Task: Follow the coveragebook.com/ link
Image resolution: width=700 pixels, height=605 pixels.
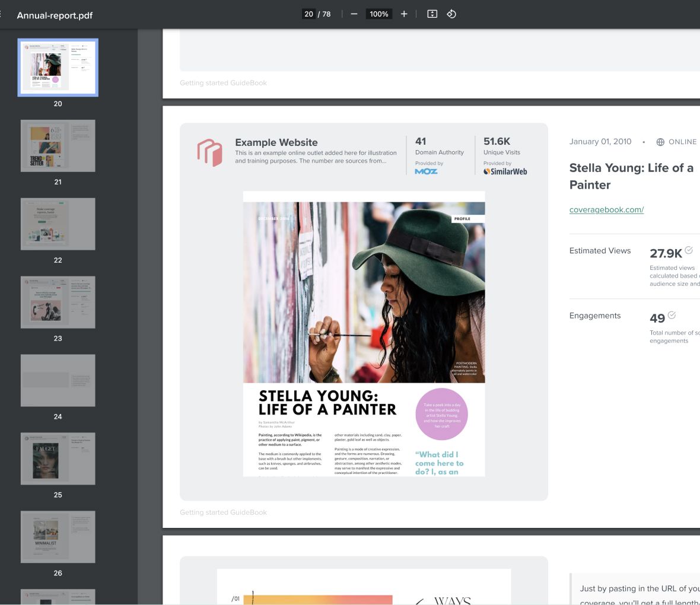Action: pos(606,209)
